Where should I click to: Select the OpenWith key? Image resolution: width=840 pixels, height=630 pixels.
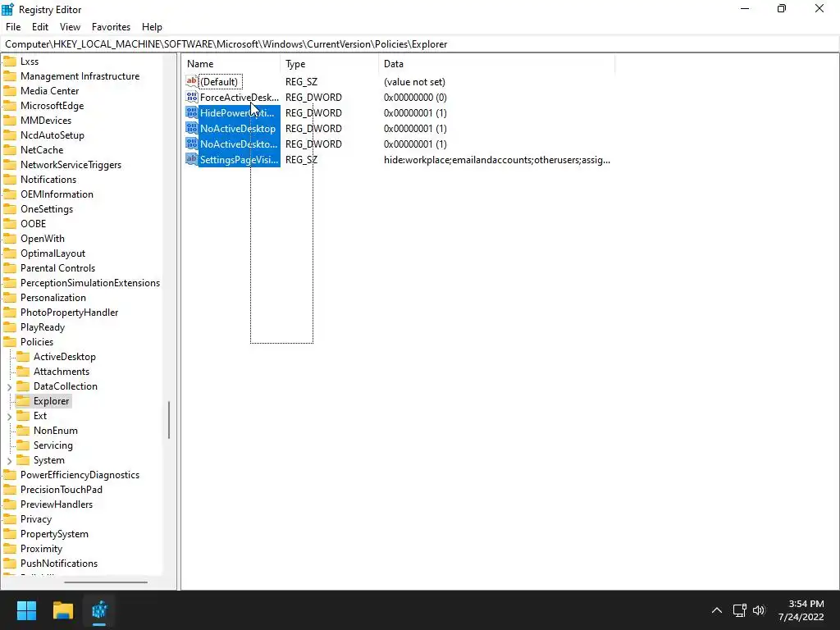tap(43, 239)
